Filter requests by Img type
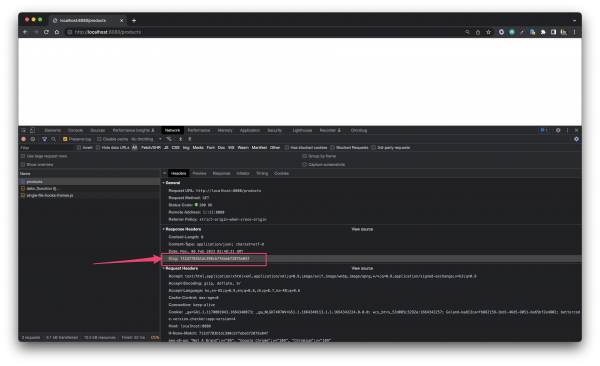Viewport: 600px width, 366px height. (x=186, y=147)
